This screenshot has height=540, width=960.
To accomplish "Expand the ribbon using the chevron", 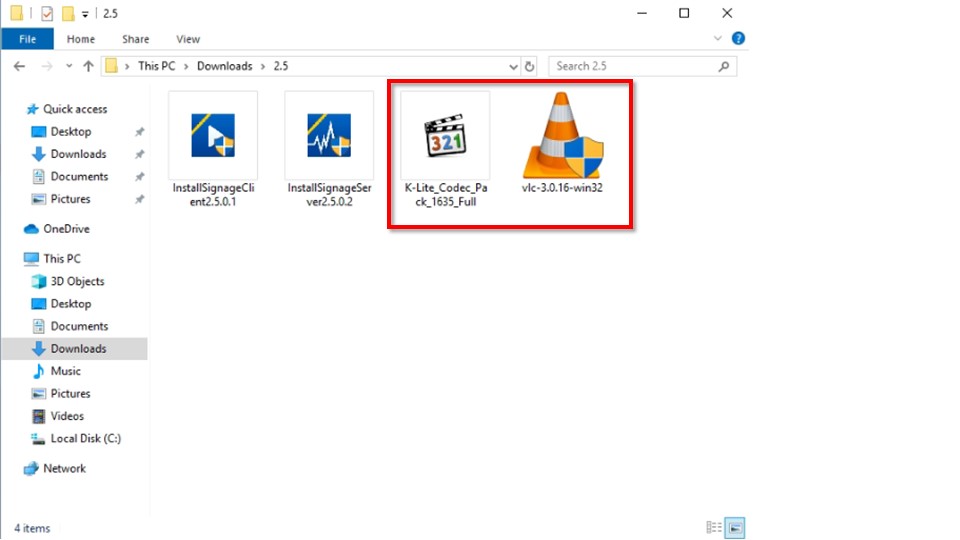I will (718, 39).
